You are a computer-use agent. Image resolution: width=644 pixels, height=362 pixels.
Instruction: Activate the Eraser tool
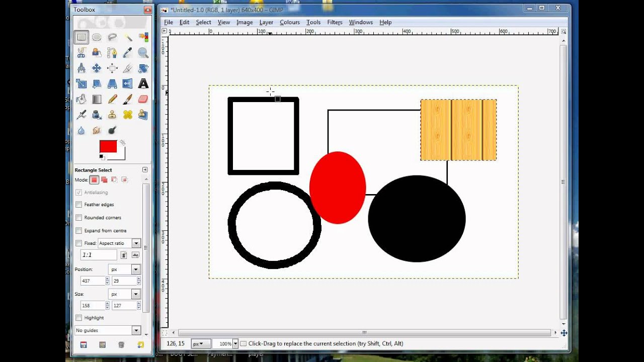point(143,99)
